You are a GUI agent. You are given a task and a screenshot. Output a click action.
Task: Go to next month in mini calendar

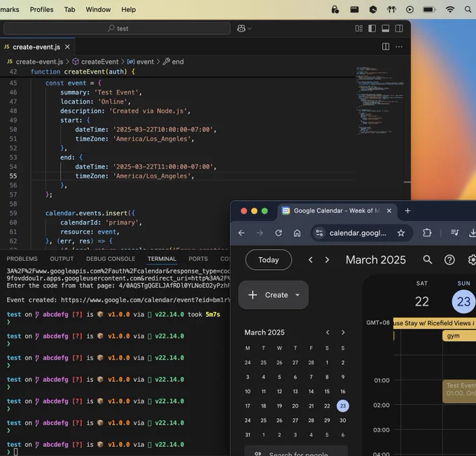tap(343, 332)
